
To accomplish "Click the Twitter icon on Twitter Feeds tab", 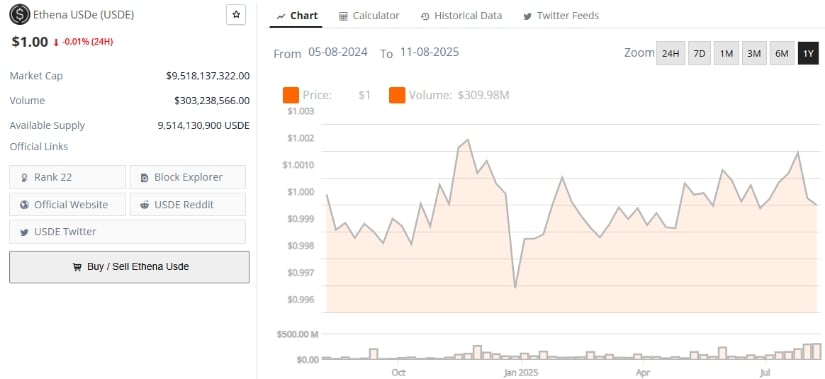I will 527,16.
